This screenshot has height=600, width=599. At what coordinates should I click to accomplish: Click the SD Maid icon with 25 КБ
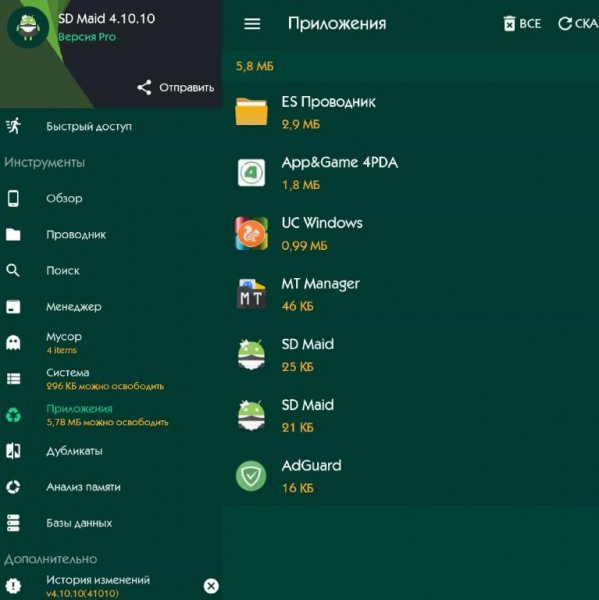click(x=251, y=355)
